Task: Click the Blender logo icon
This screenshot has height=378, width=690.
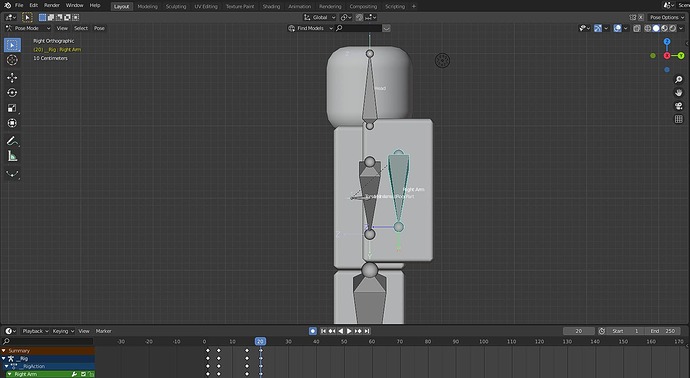Action: tap(7, 5)
